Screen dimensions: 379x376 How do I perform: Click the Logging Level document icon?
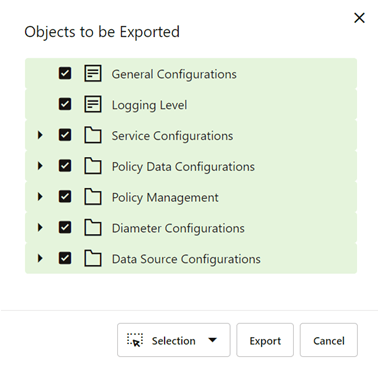(93, 104)
